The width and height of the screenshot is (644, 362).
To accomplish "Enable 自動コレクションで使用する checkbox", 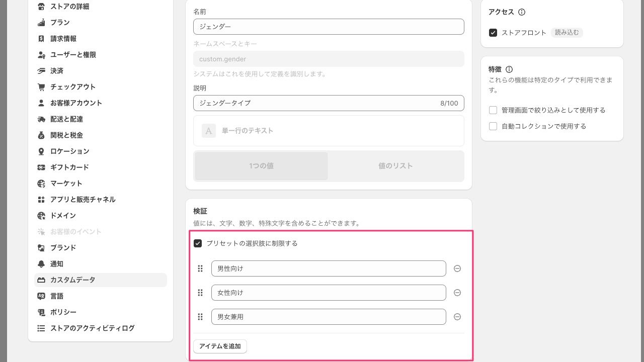I will pyautogui.click(x=493, y=126).
